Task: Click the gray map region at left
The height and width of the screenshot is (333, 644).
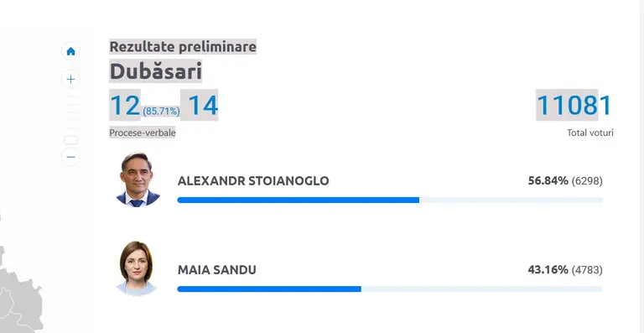Action: click(x=20, y=292)
